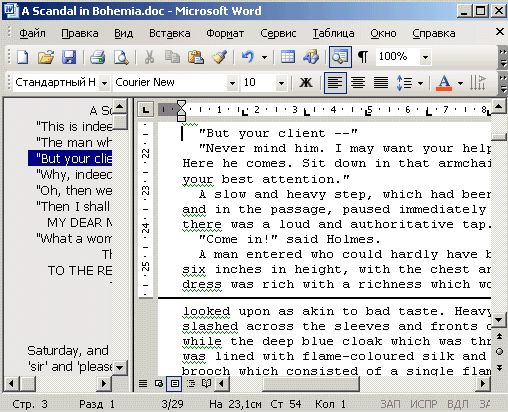Click the Insert Table icon
508x412 pixels.
(288, 57)
